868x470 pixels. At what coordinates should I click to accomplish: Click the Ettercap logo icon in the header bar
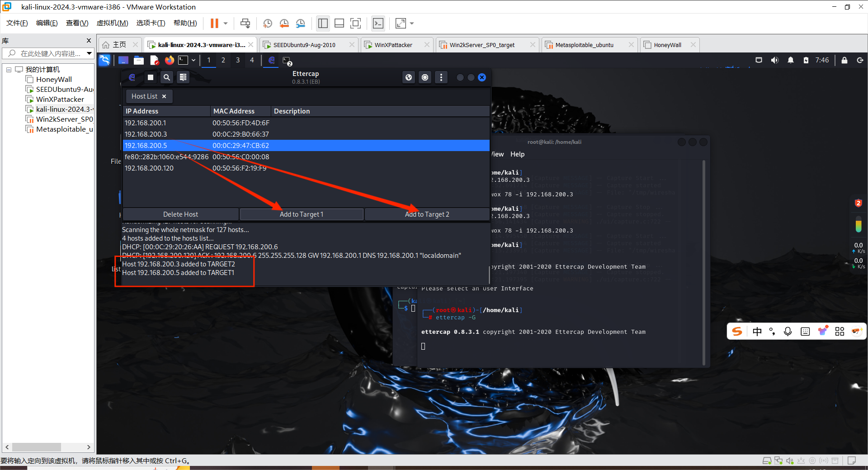pyautogui.click(x=132, y=77)
